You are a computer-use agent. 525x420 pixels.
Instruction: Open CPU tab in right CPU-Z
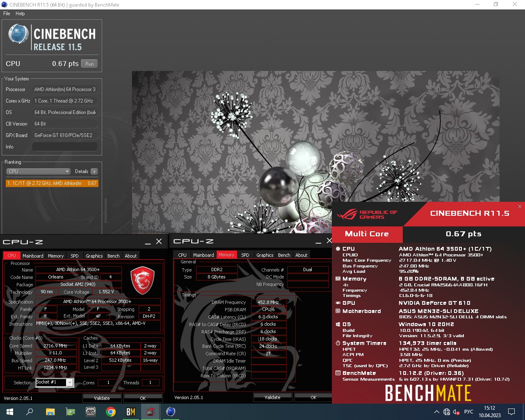point(183,255)
